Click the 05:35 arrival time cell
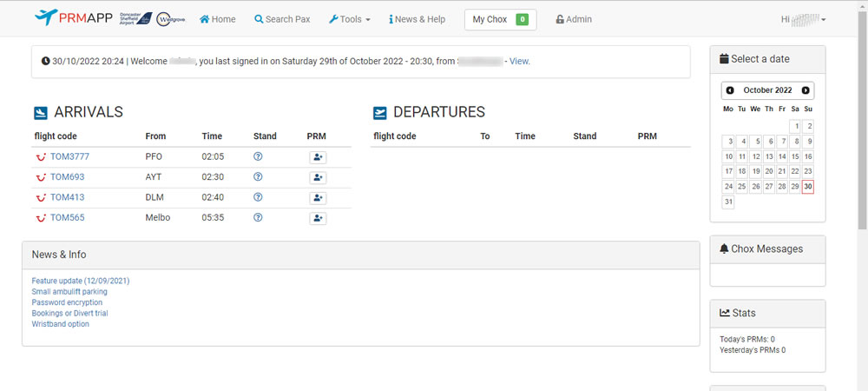This screenshot has height=391, width=868. [x=213, y=217]
